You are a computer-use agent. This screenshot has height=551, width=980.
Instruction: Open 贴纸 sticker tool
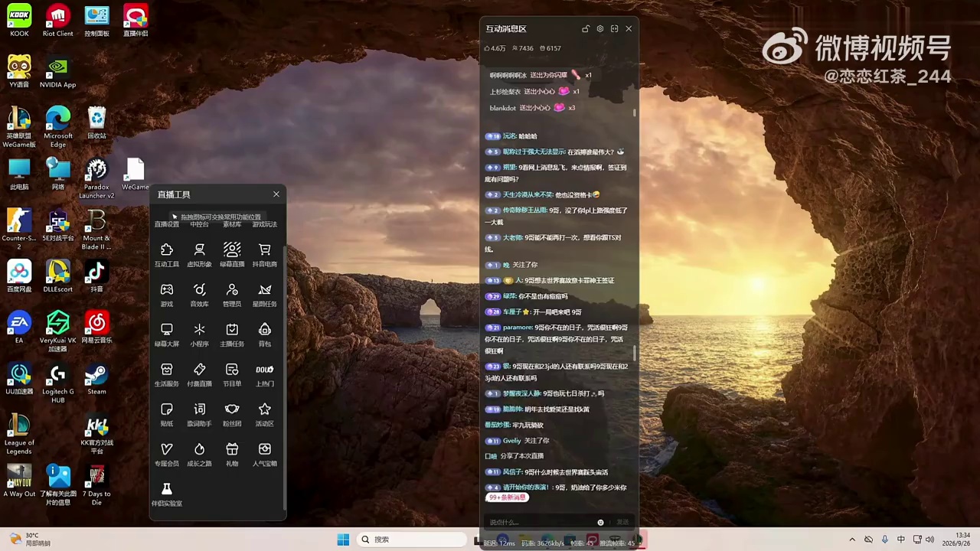(x=167, y=414)
